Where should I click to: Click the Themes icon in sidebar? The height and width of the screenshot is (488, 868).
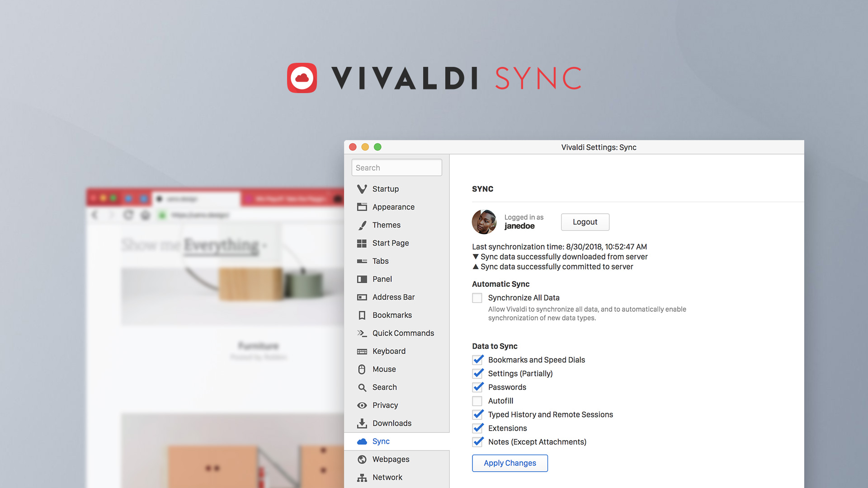tap(361, 225)
